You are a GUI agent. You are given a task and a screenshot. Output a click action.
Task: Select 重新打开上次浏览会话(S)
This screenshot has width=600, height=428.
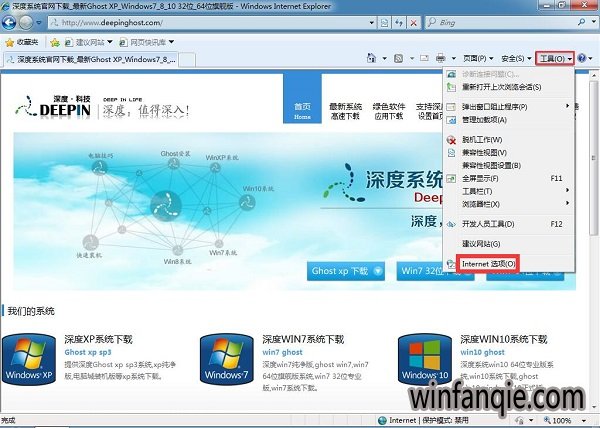pyautogui.click(x=508, y=87)
